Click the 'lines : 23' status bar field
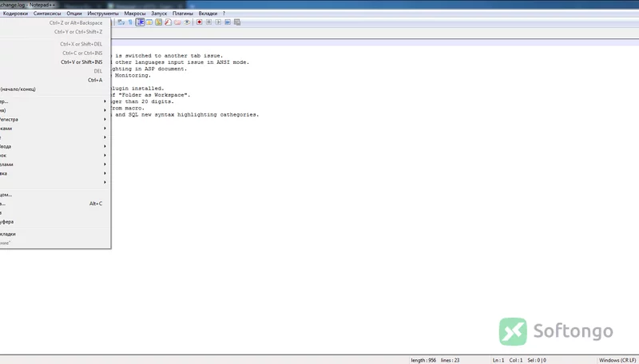Image resolution: width=639 pixels, height=364 pixels. [x=450, y=360]
